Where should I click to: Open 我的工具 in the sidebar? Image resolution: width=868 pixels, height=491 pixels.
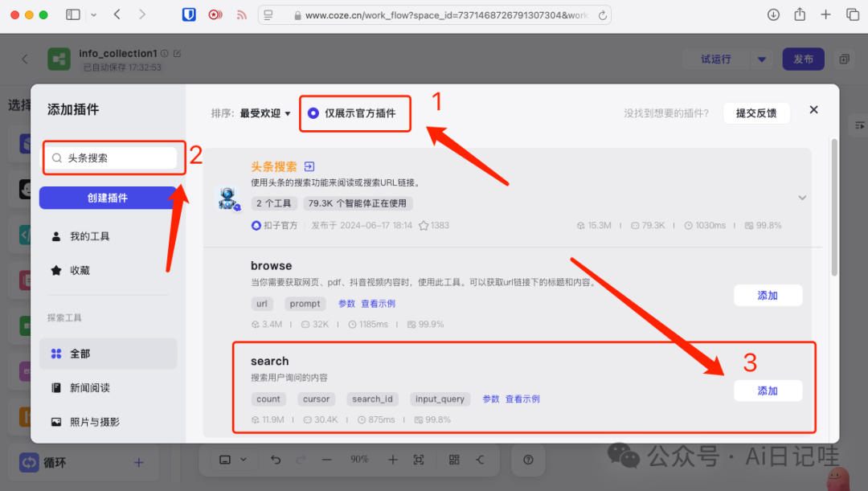click(108, 236)
